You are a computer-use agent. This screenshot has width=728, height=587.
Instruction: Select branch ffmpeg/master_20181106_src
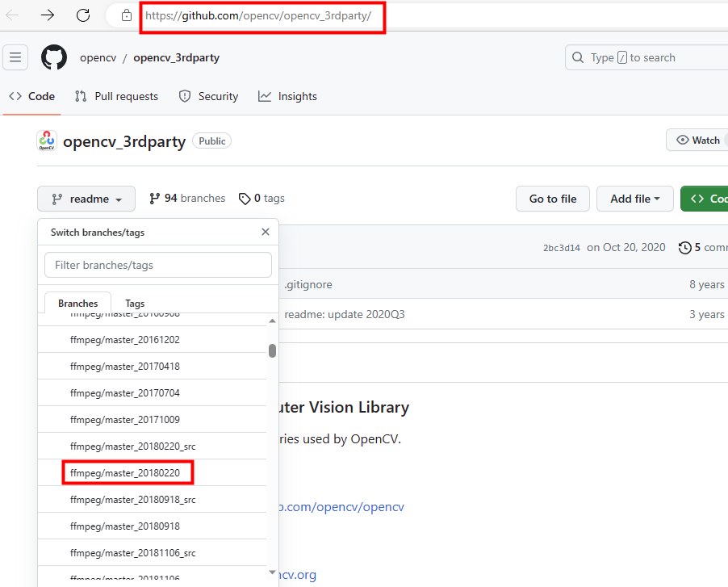point(152,552)
